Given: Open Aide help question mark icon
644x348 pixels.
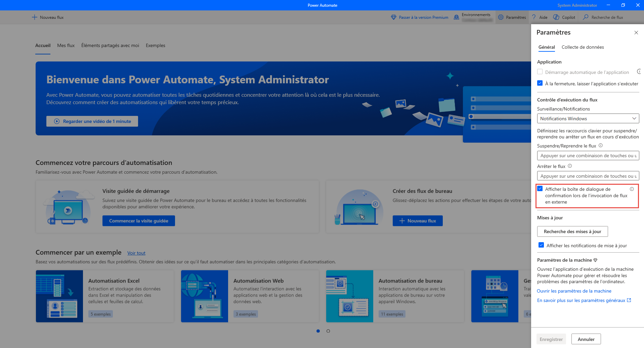Looking at the screenshot, I should (x=534, y=17).
